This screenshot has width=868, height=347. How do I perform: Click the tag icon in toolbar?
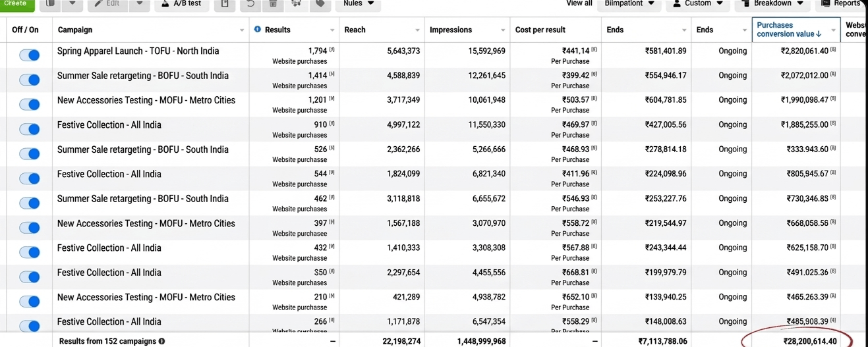click(x=320, y=4)
